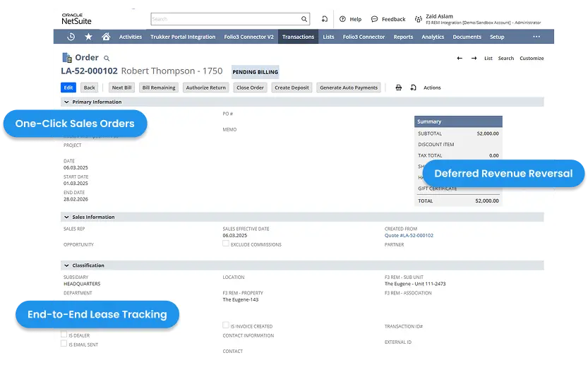588x365 pixels.
Task: Click the Customize link
Action: click(x=532, y=58)
